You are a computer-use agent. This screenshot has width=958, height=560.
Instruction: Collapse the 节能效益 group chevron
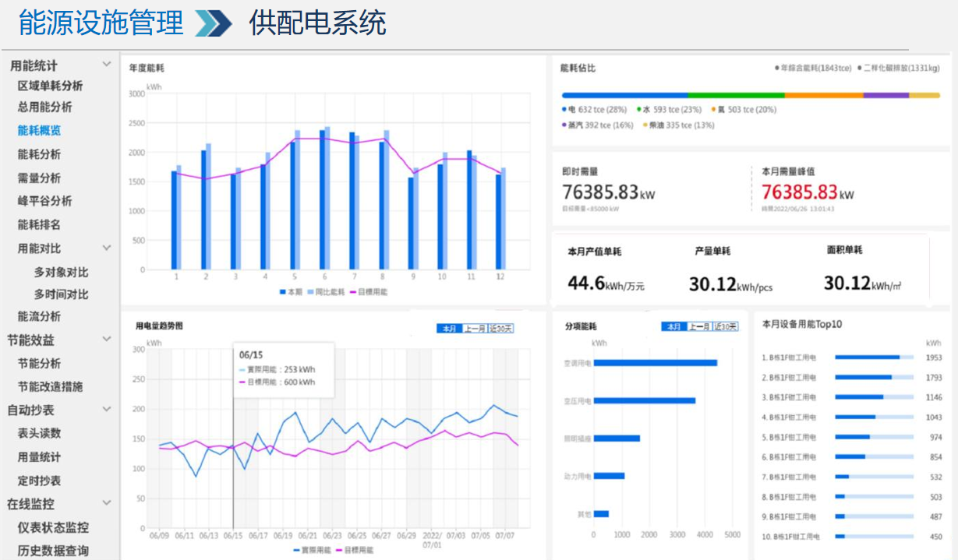[107, 340]
